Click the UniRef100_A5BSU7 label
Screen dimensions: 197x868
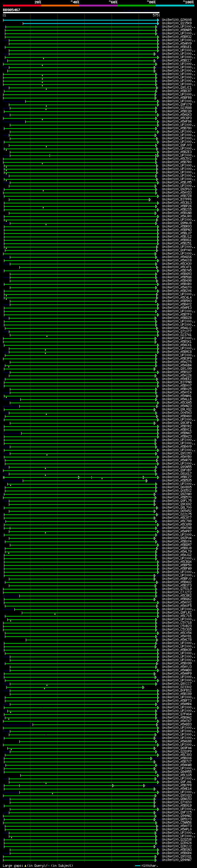[177, 372]
